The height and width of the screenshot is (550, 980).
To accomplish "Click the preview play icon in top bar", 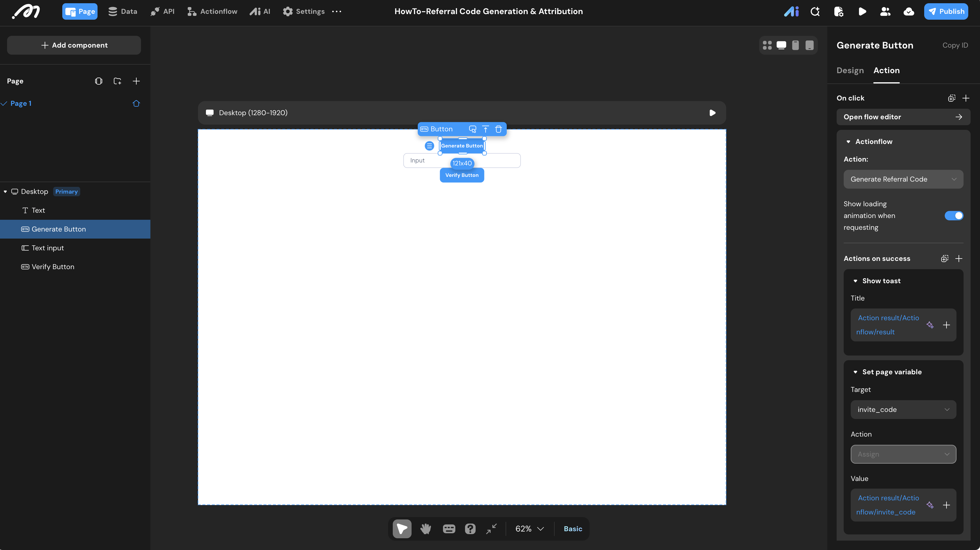I will (862, 11).
